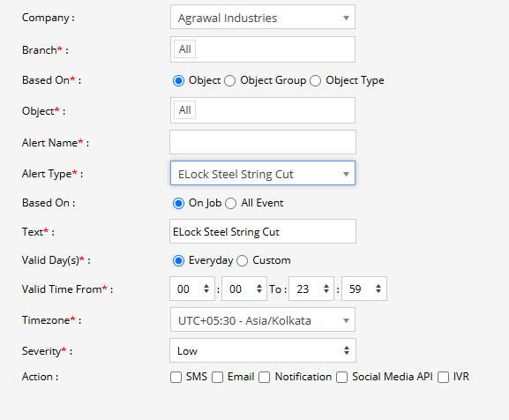Click the Text field with ELock Steel String Cut
The image size is (509, 420).
pyautogui.click(x=263, y=231)
